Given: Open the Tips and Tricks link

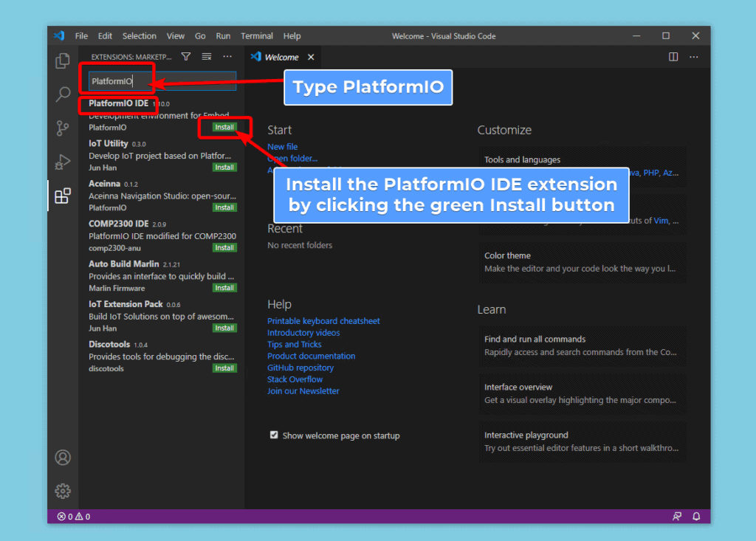Looking at the screenshot, I should 294,344.
